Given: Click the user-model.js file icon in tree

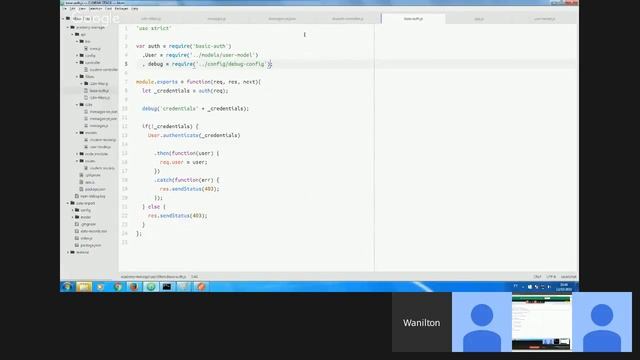Looking at the screenshot, I should point(86,147).
